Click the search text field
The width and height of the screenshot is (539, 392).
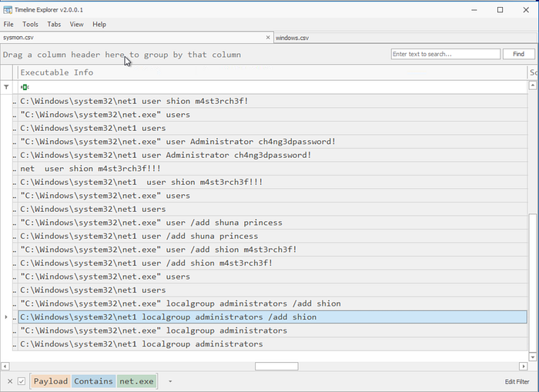click(x=446, y=54)
